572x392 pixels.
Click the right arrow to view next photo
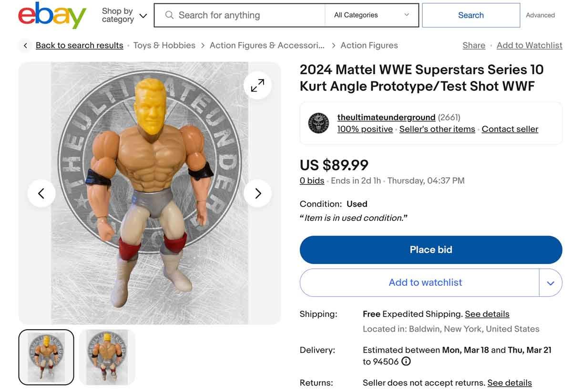[x=258, y=193]
